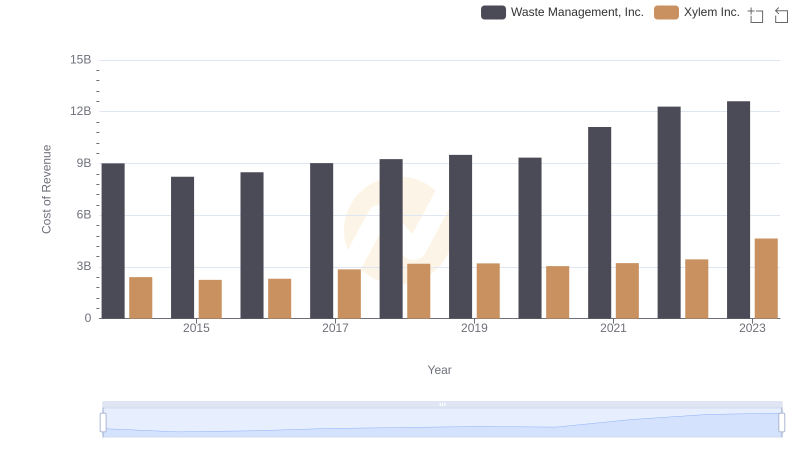Click the 2019 x-axis label
The image size is (800, 461).
coord(474,328)
